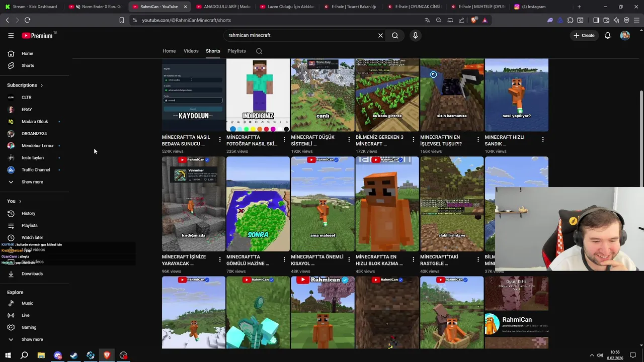Open the Windows Start menu
The width and height of the screenshot is (644, 362).
(8, 355)
